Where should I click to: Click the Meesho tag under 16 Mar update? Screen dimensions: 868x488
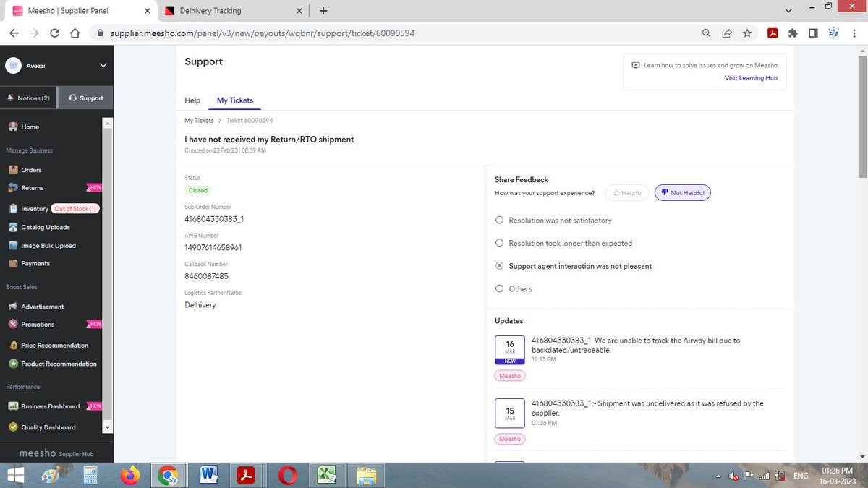pos(510,375)
